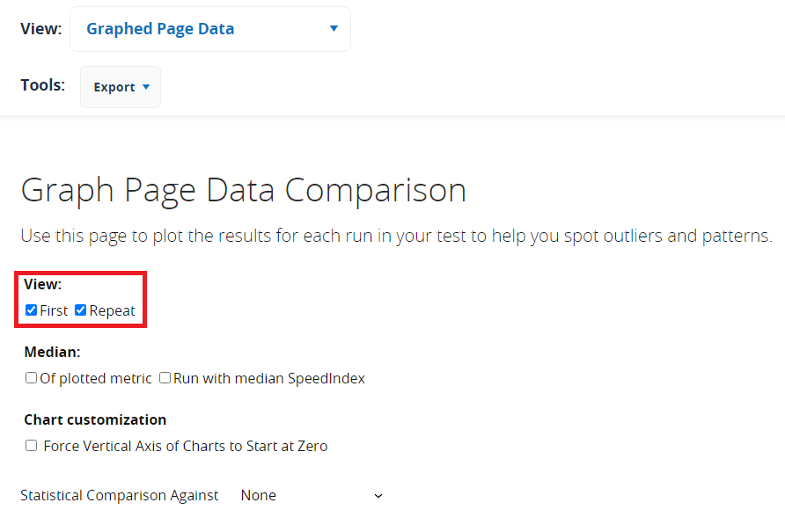Click the 'Statistical Comparison Against' label

click(119, 495)
